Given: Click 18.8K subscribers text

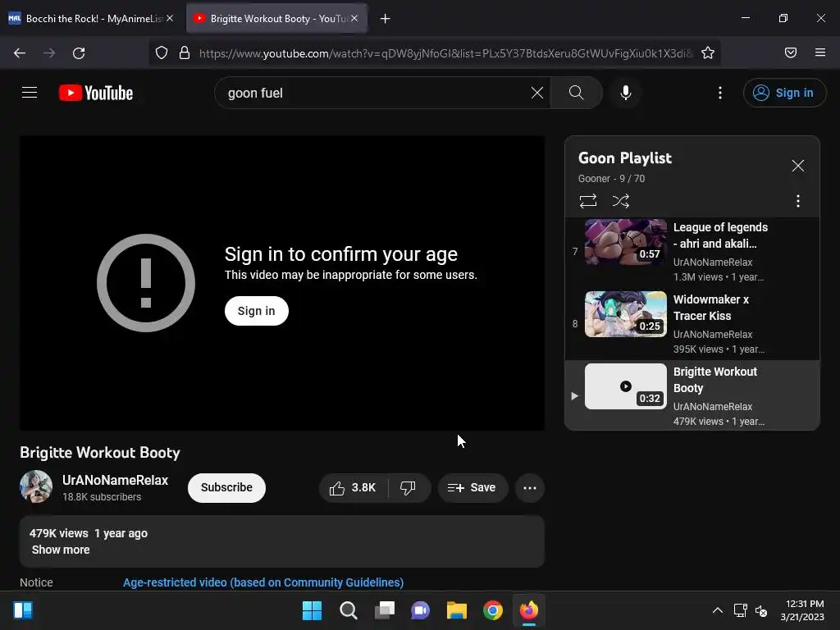Looking at the screenshot, I should point(102,496).
